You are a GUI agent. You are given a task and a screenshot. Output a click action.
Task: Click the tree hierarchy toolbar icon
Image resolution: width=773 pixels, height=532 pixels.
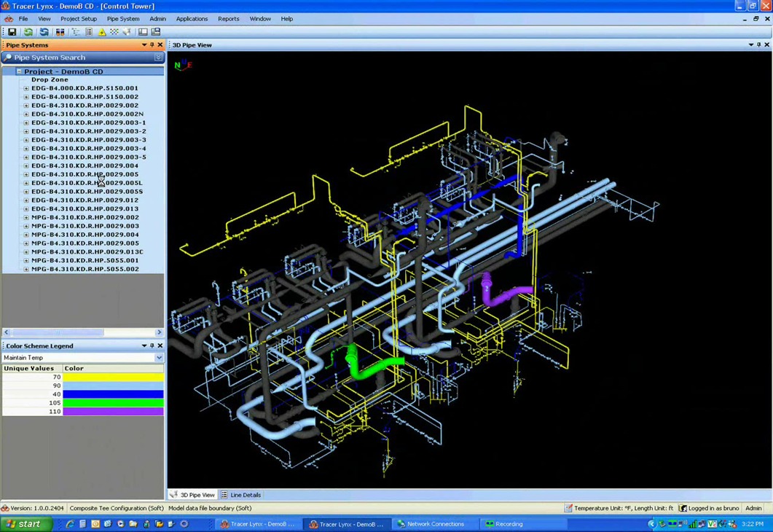click(76, 32)
